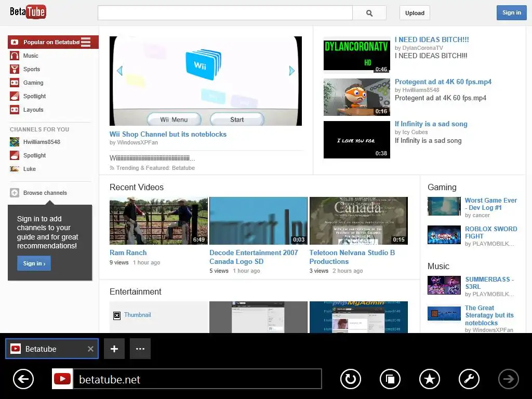The width and height of the screenshot is (532, 399).
Task: Open page tools wrench button
Action: pos(469,379)
